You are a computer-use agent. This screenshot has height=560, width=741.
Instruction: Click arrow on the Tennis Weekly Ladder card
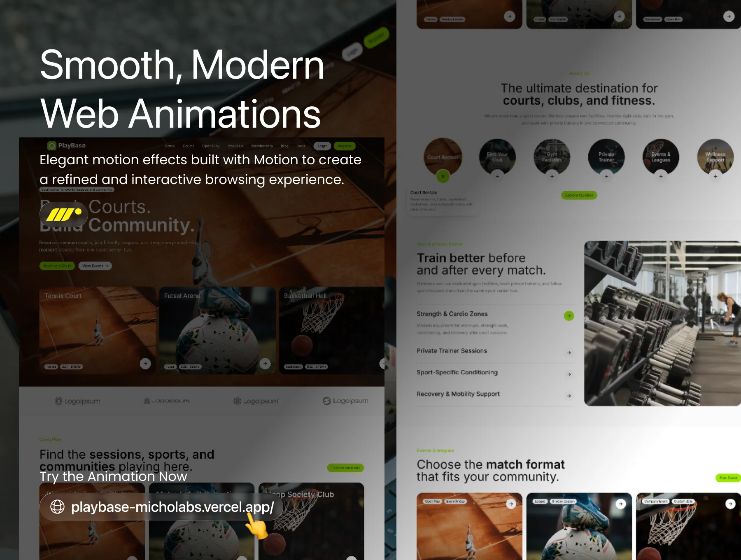coord(510,16)
